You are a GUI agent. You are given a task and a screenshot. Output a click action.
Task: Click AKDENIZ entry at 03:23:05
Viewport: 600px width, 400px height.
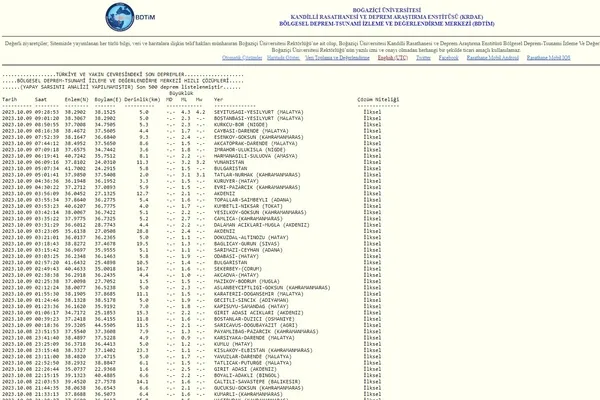225,231
